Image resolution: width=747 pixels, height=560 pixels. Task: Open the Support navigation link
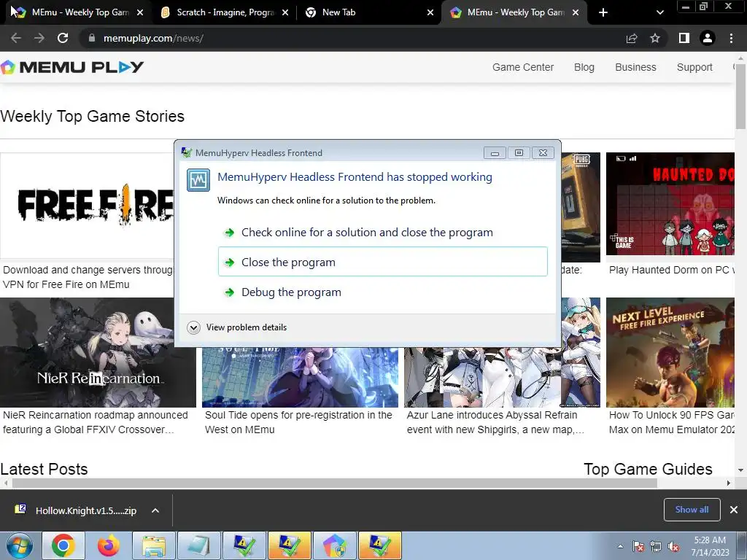(x=694, y=67)
